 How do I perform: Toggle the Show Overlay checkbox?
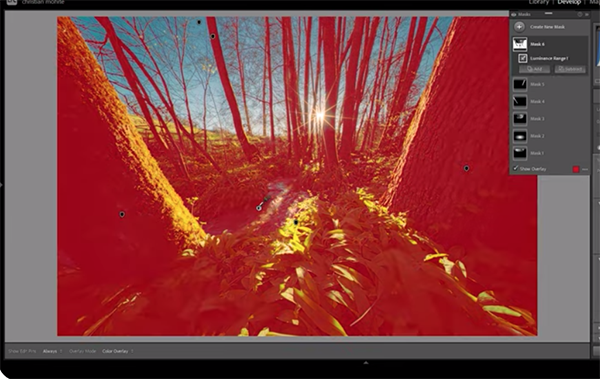click(516, 168)
